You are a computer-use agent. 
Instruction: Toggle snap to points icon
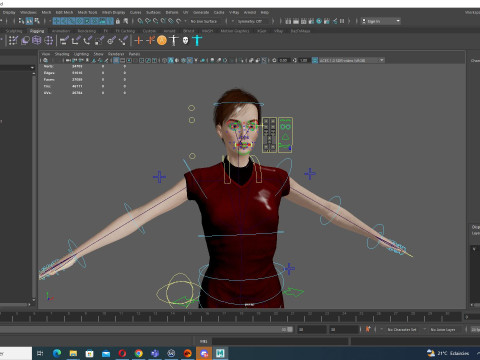point(156,21)
